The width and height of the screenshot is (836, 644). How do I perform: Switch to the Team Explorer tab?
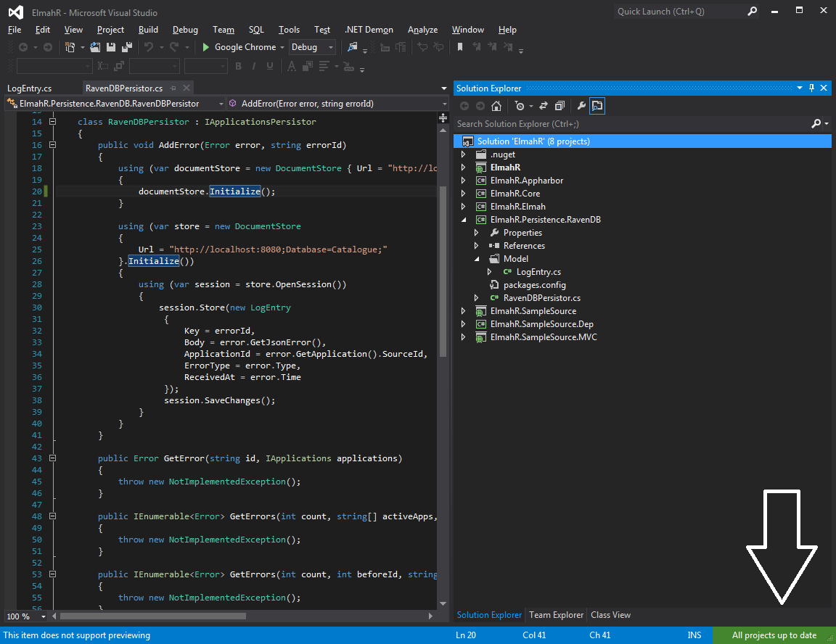coord(556,615)
